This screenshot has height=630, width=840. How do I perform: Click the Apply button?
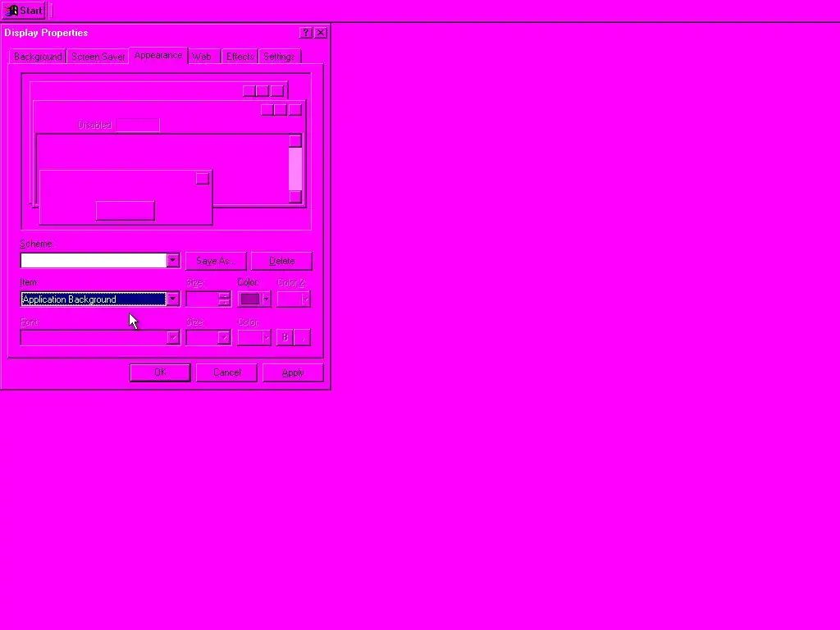coord(293,372)
